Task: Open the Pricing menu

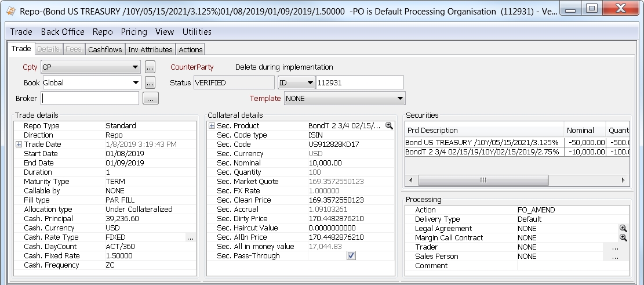Action: (134, 32)
